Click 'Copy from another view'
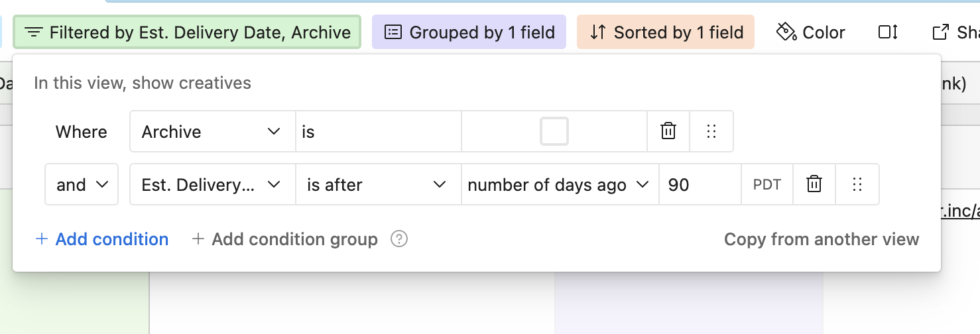 (x=821, y=239)
